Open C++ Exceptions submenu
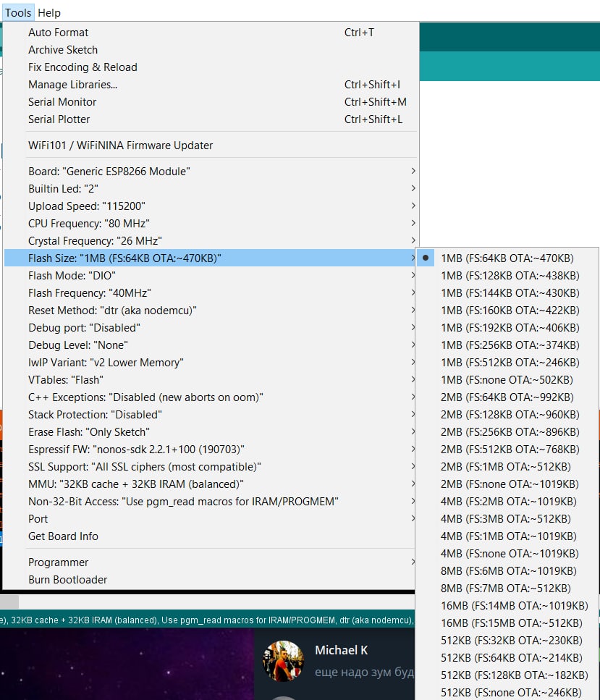 (x=210, y=397)
